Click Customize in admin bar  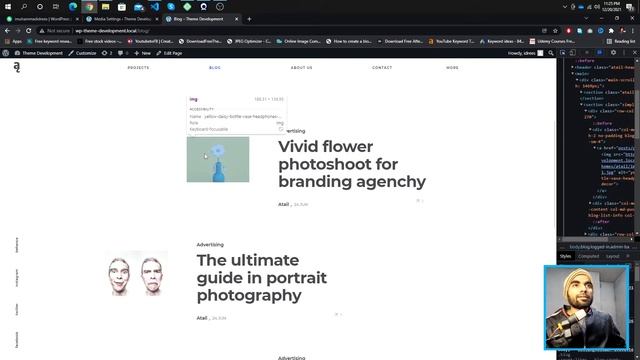pyautogui.click(x=82, y=53)
